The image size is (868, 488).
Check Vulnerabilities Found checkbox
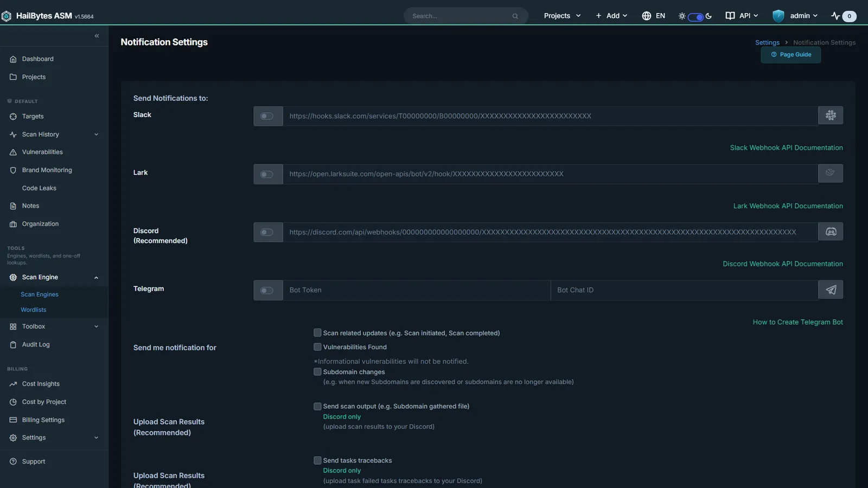pyautogui.click(x=317, y=347)
